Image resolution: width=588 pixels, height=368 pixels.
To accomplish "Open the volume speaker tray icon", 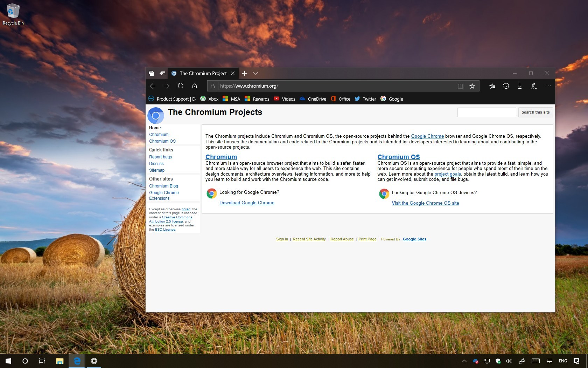I will pos(509,361).
